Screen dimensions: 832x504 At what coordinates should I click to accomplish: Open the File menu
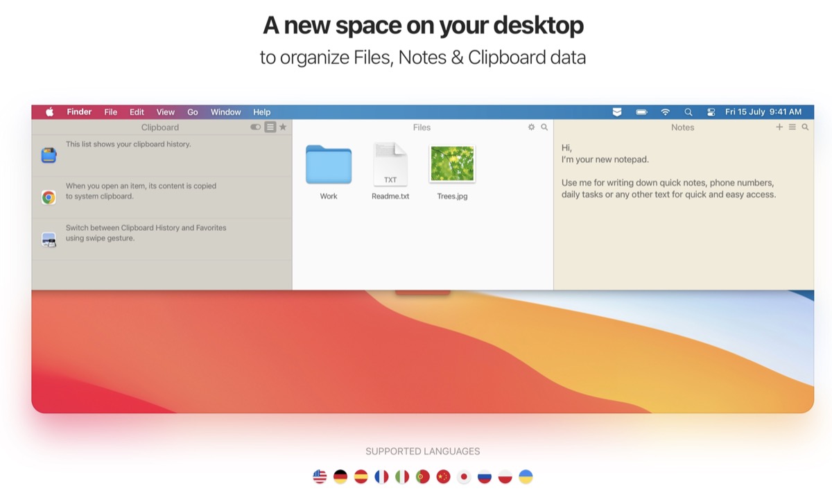(111, 112)
